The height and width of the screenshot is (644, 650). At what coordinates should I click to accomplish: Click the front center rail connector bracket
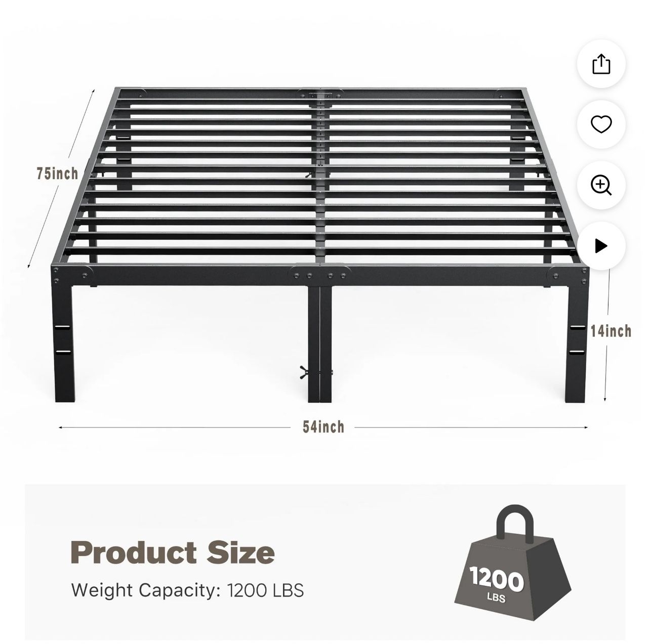319,275
